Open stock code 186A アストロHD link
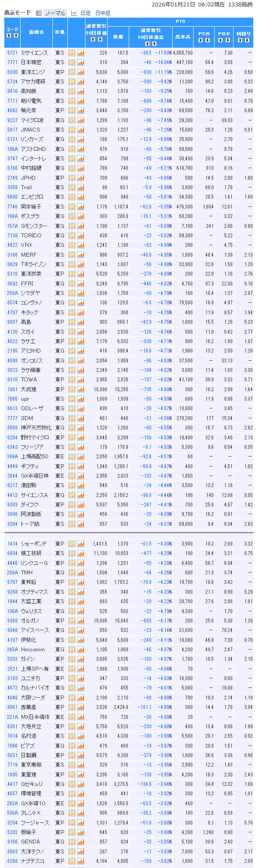 (x=12, y=149)
